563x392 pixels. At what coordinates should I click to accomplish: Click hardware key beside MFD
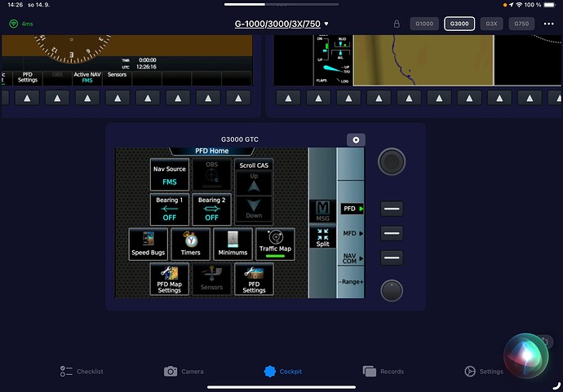point(392,233)
